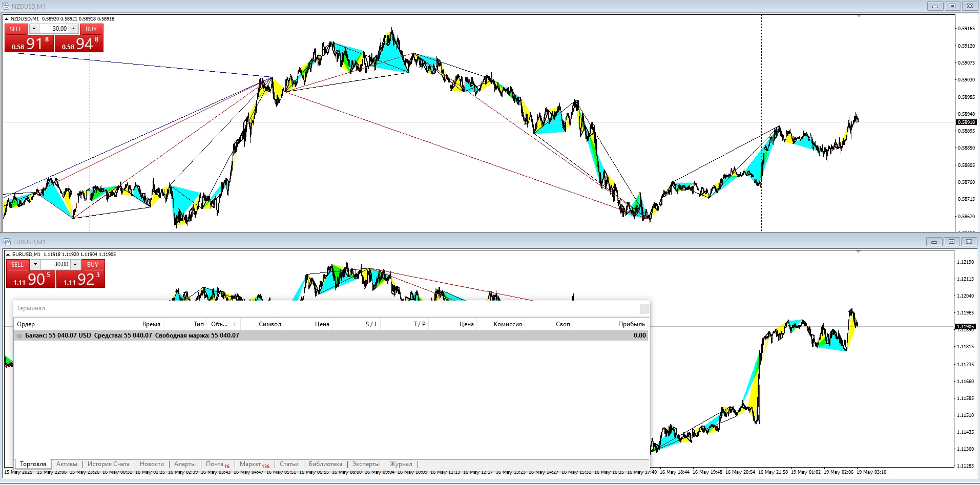
Task: Increase EURUSD lot volume with up arrow
Action: tap(75, 264)
